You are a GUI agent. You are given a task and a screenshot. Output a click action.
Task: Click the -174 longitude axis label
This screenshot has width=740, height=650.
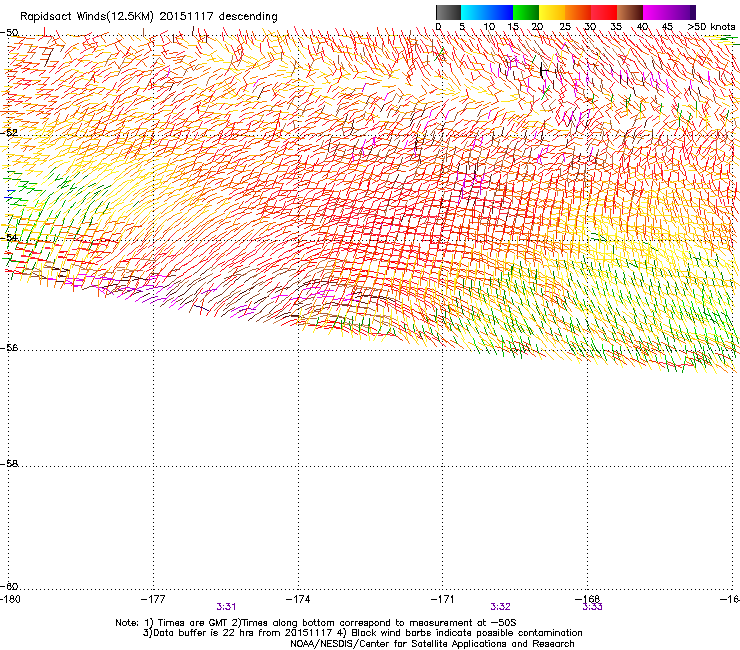pyautogui.click(x=298, y=599)
